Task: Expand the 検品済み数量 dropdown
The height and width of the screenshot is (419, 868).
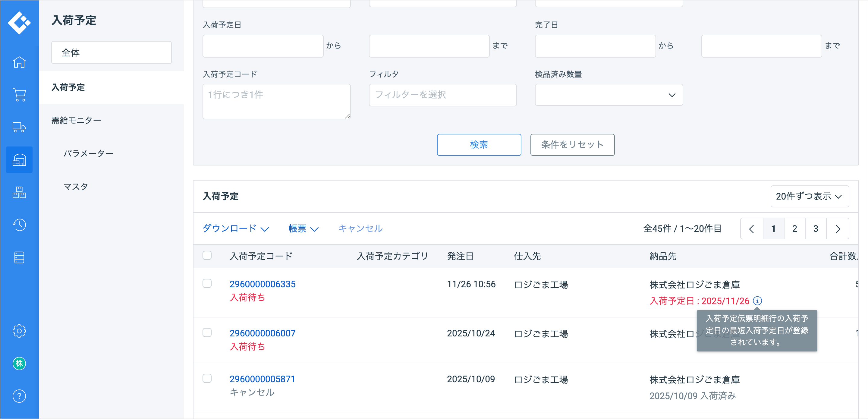Action: point(609,95)
